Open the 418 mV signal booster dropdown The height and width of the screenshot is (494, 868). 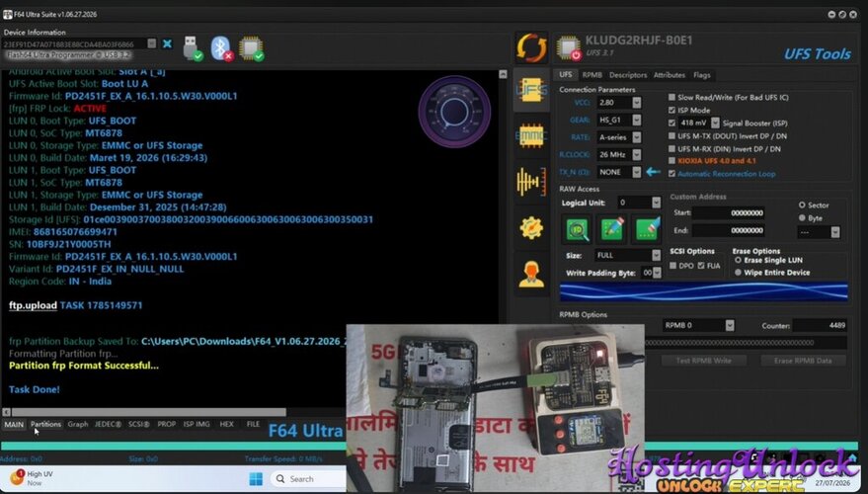coord(715,123)
